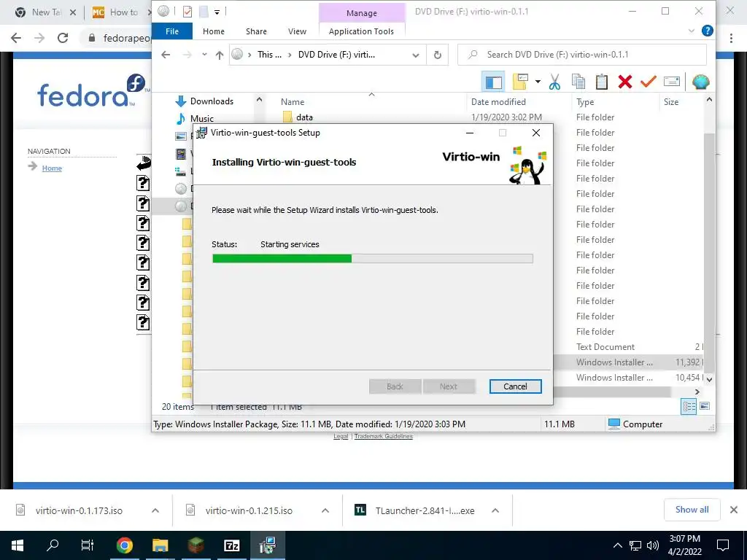This screenshot has width=747, height=560.
Task: Switch to the View ribbon tab
Action: tap(298, 31)
